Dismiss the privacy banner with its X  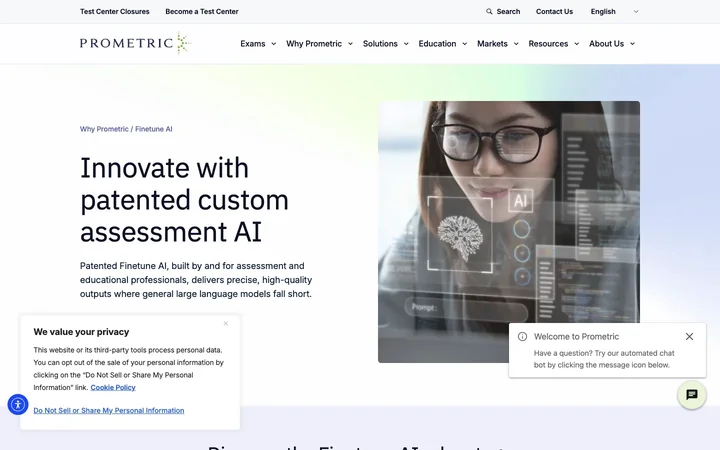(226, 324)
